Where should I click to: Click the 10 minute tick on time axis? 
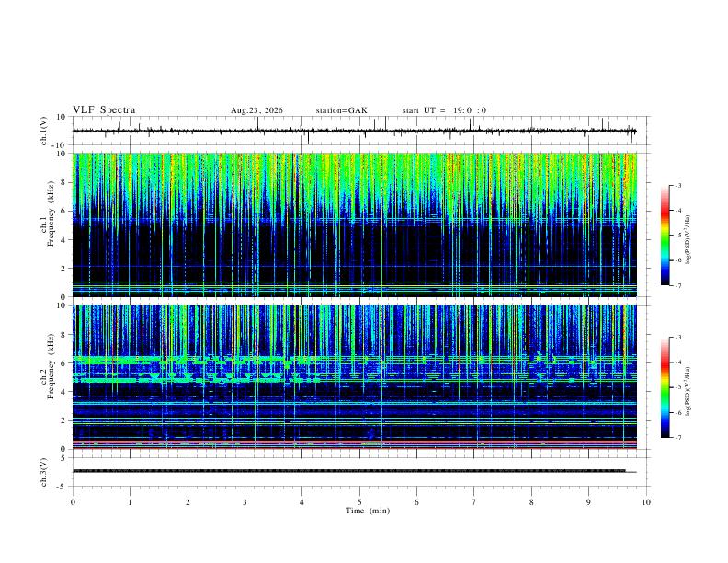(646, 502)
